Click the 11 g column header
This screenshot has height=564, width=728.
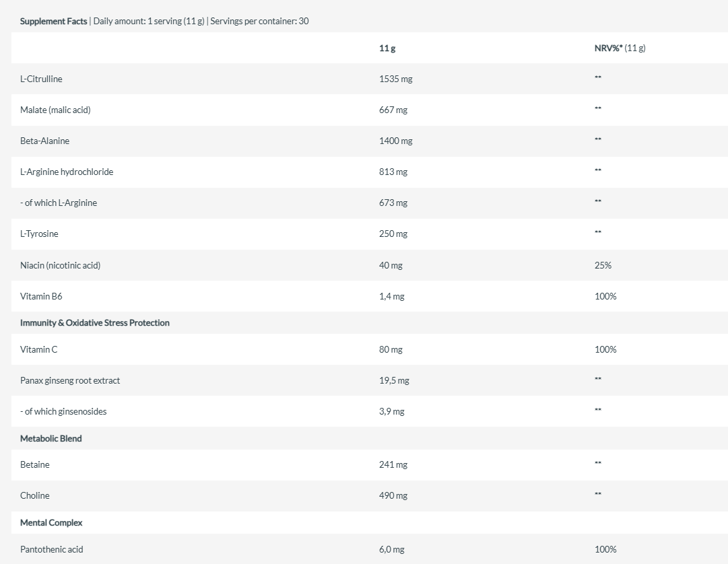tap(387, 48)
